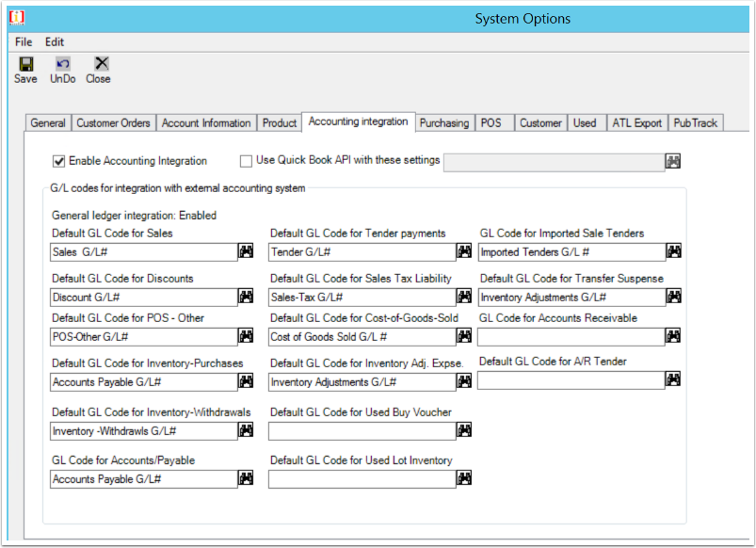Screen dimensions: 756x548
Task: Click the empty A/R Tender GL code field
Action: coord(571,380)
